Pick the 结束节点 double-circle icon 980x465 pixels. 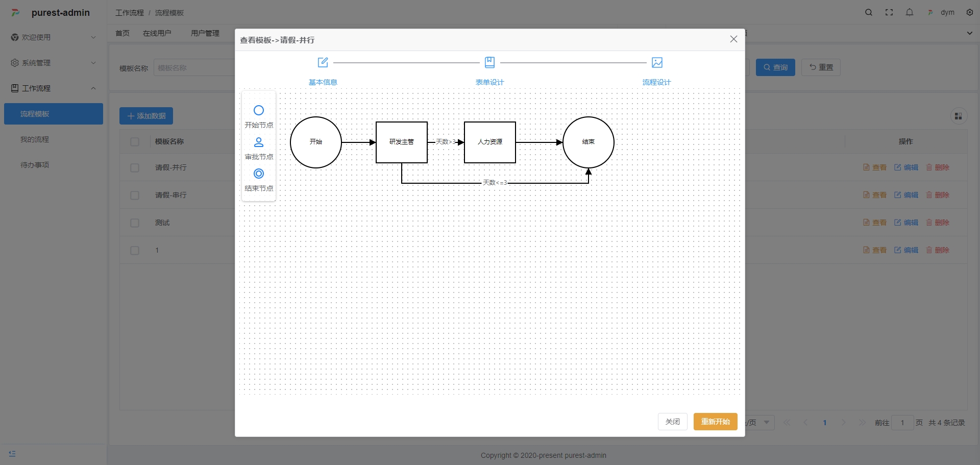pyautogui.click(x=259, y=174)
